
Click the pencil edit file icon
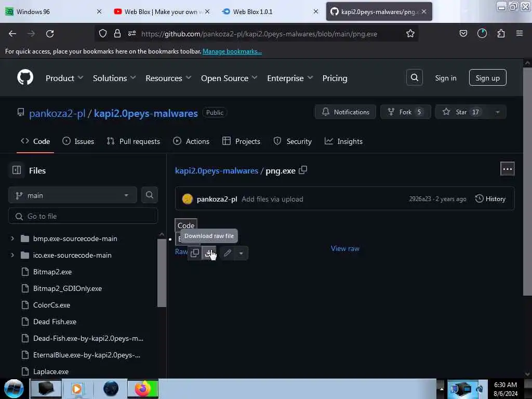228,253
